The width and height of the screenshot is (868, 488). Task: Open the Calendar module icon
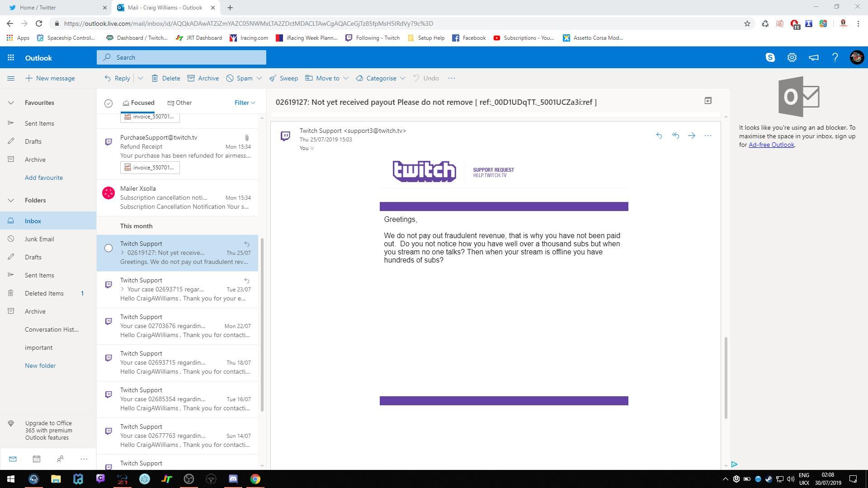[x=37, y=459]
